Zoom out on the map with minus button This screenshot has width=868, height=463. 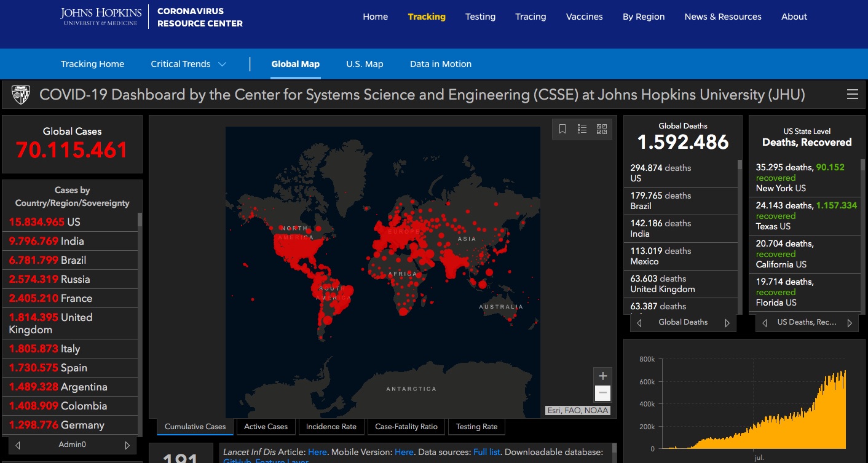click(x=602, y=393)
